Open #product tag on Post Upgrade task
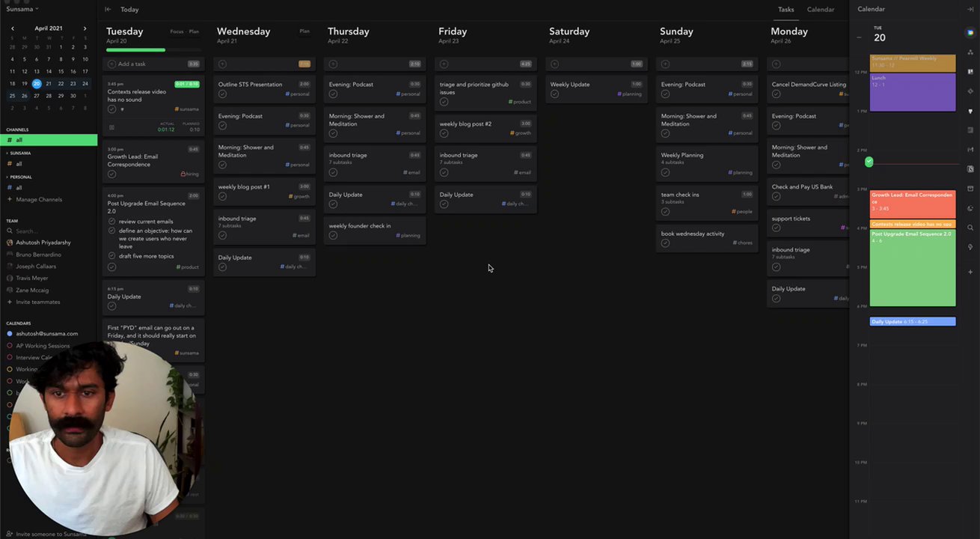The width and height of the screenshot is (980, 539). [x=188, y=267]
